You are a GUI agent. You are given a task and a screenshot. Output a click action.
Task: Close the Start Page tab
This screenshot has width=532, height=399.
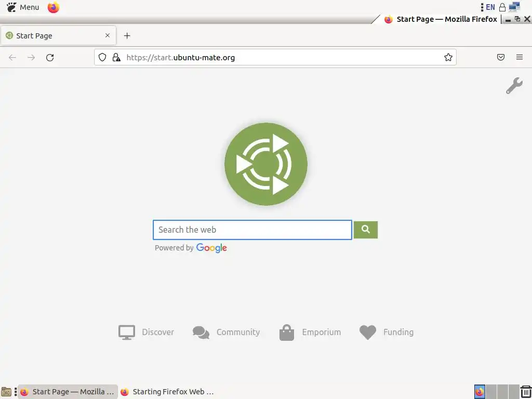click(x=108, y=35)
